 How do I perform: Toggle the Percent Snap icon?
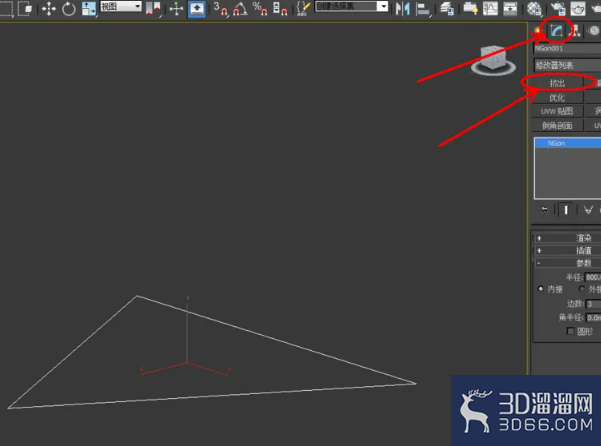[260, 8]
